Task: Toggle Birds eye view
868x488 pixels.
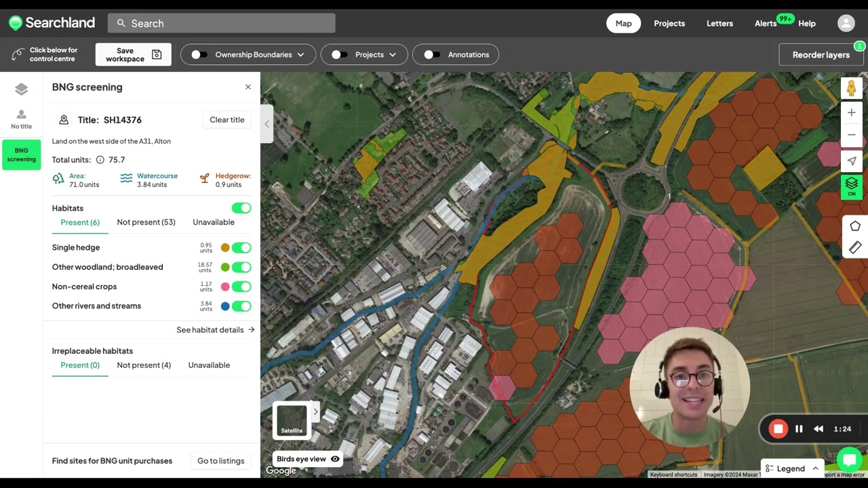Action: 308,459
